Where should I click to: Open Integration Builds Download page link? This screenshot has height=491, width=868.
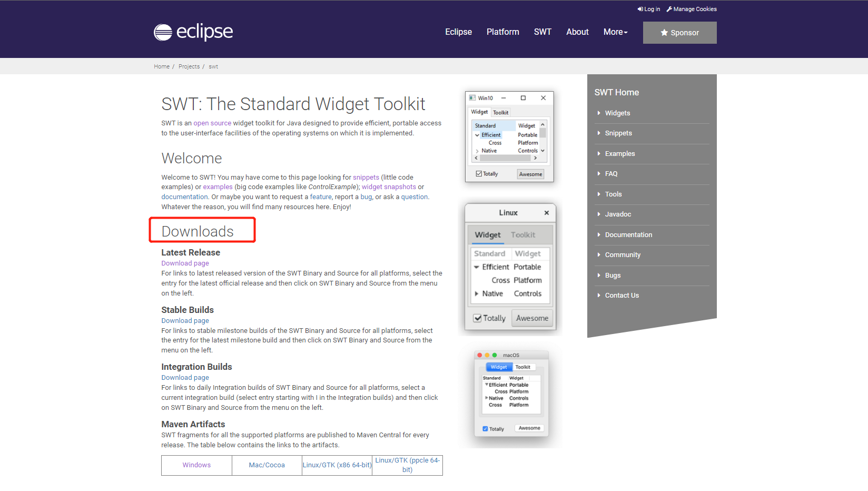tap(185, 378)
